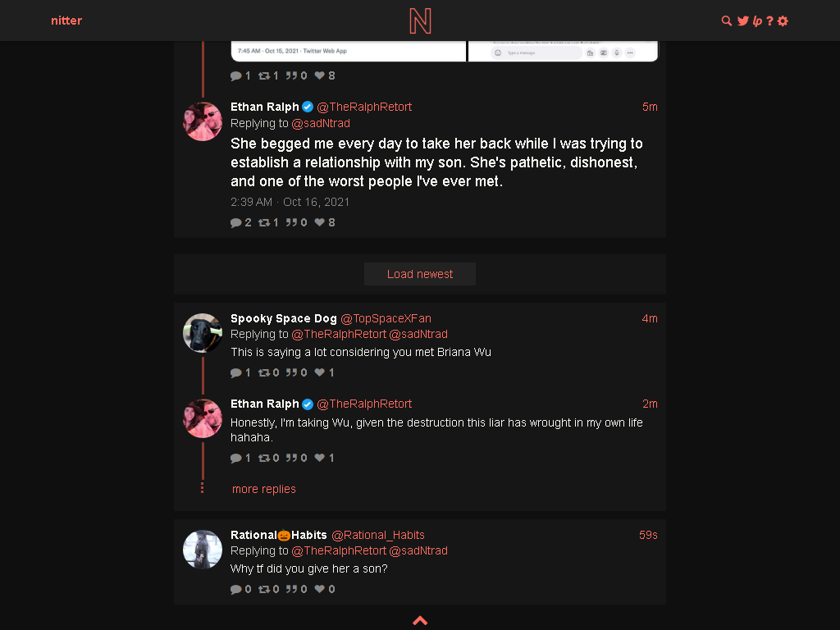Click comment icon on Ethan Ralph's 2:39 AM tweet

[x=235, y=222]
